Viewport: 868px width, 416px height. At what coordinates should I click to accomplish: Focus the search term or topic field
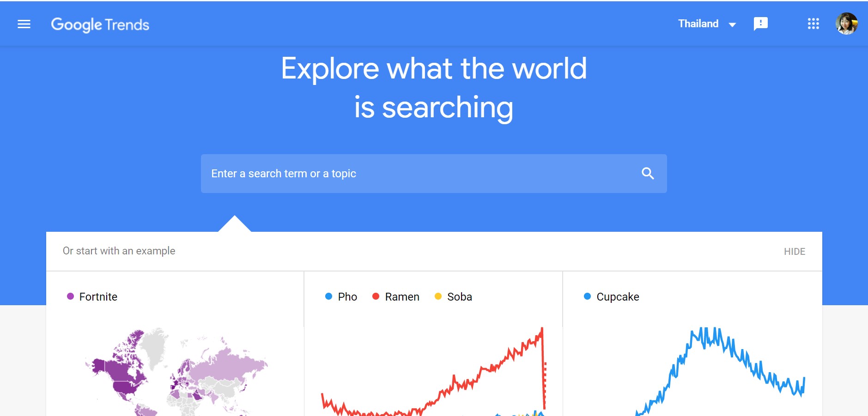pos(416,174)
